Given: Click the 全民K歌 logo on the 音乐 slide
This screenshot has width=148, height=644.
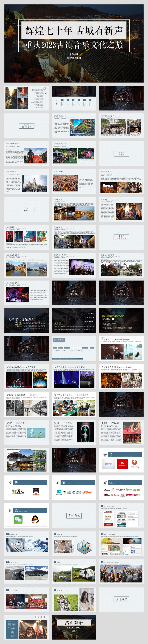Looking at the screenshot, I should [135, 464].
